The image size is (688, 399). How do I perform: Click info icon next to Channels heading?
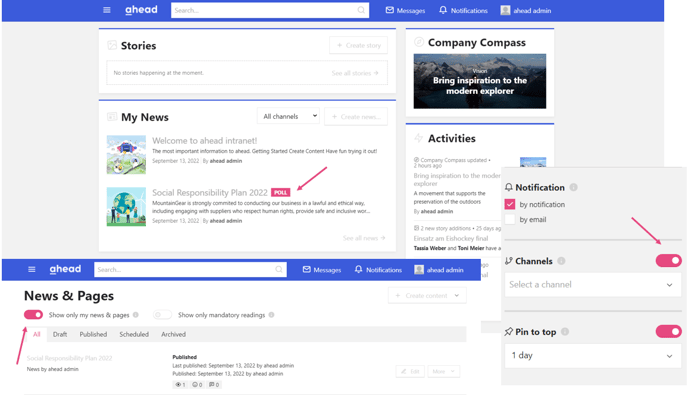[561, 261]
